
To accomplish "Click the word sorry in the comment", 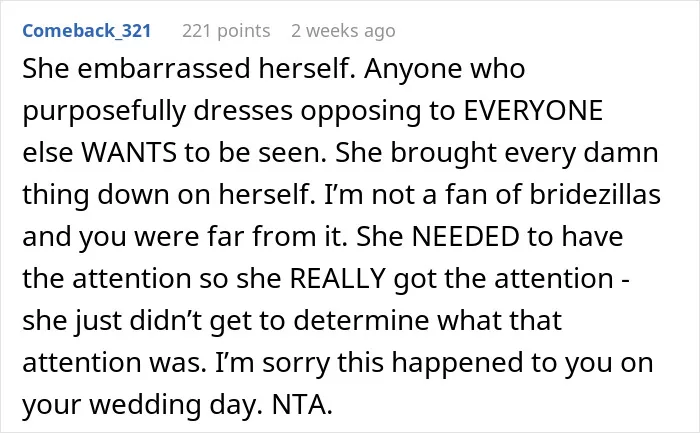I will click(x=296, y=363).
